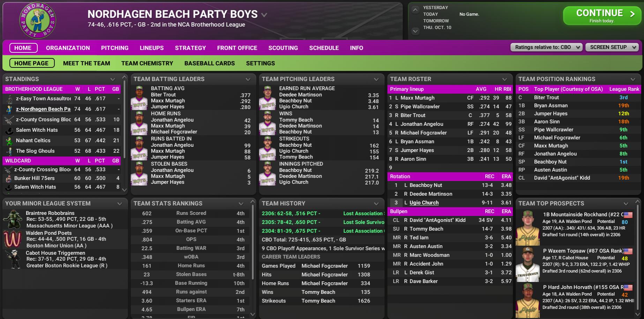Click the Batting Avg leader player photo
This screenshot has width=644, height=319.
139,97
